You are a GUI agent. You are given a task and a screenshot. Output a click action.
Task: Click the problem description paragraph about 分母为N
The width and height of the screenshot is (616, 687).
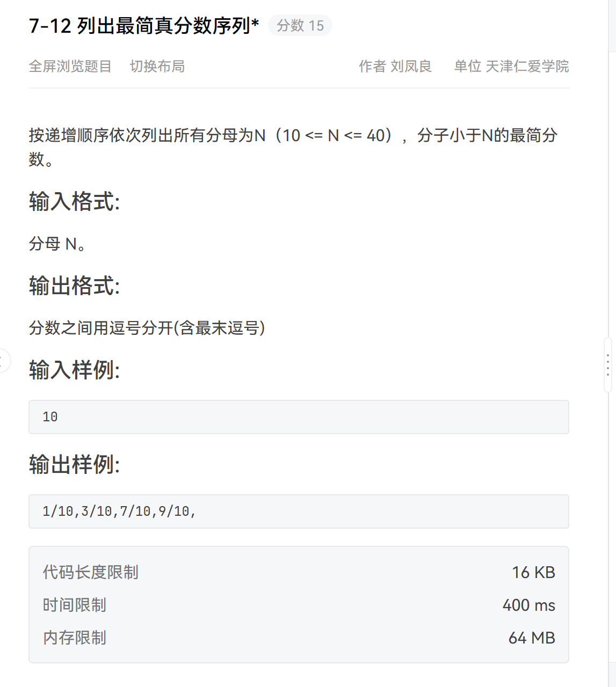[293, 136]
